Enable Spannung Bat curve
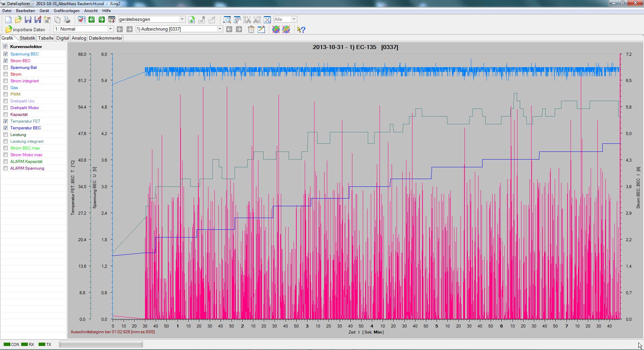 point(5,67)
